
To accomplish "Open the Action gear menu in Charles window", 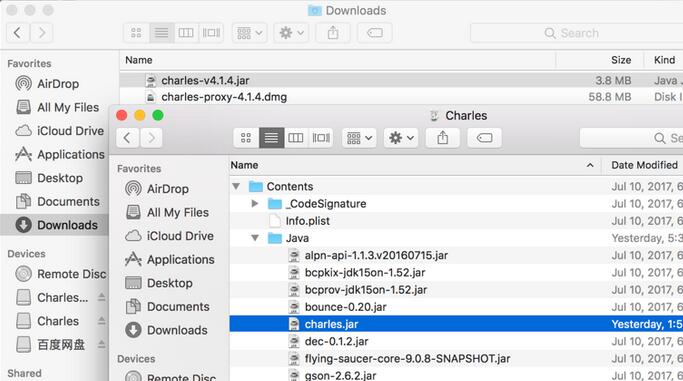I will click(x=401, y=138).
